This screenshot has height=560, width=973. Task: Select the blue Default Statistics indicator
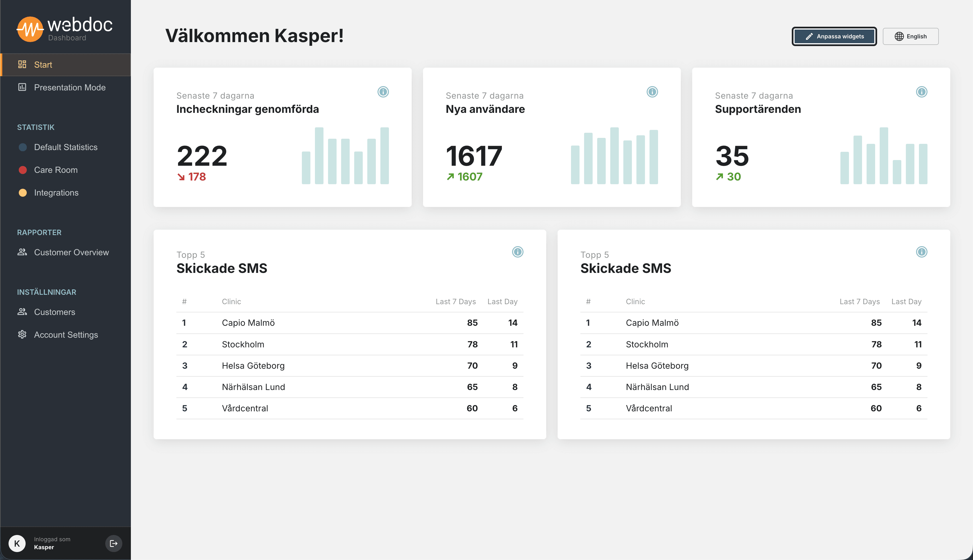coord(22,147)
